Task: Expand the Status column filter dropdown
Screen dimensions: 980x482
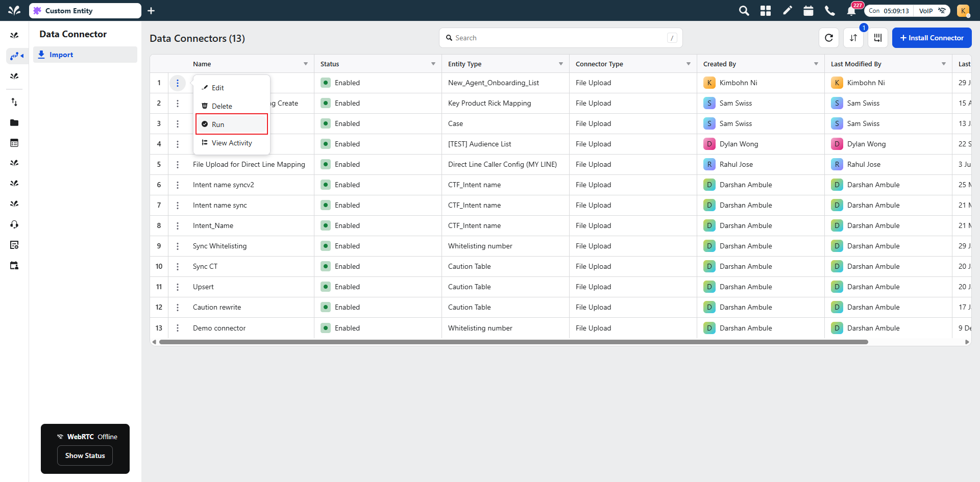Action: click(433, 64)
